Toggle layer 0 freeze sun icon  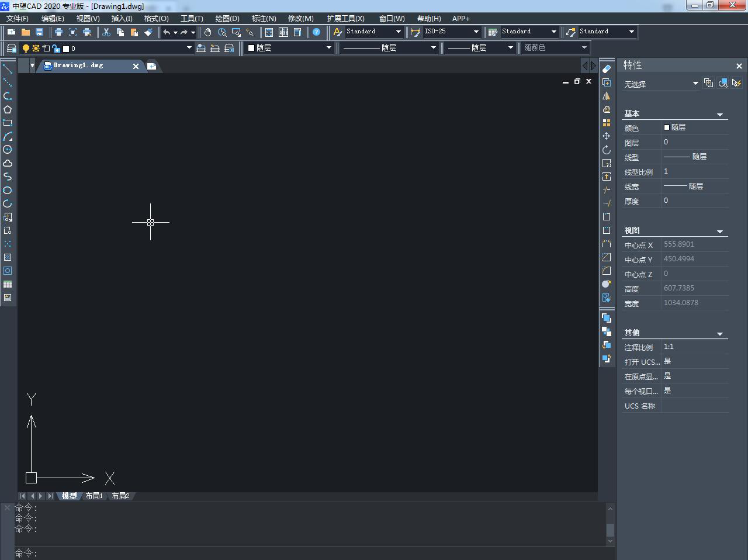36,49
